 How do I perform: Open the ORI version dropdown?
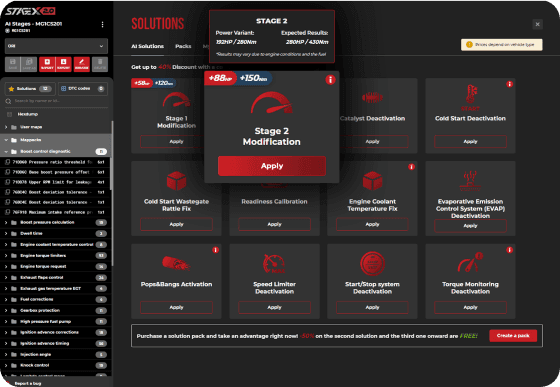(x=56, y=46)
